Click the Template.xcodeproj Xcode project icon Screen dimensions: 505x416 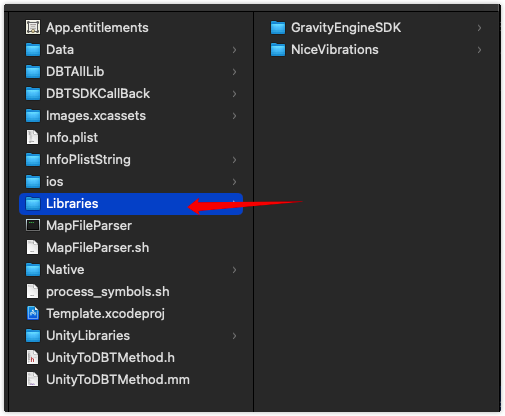(x=33, y=313)
